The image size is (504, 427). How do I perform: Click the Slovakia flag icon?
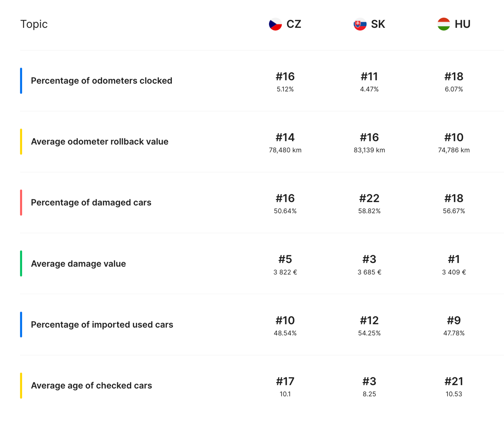point(360,24)
